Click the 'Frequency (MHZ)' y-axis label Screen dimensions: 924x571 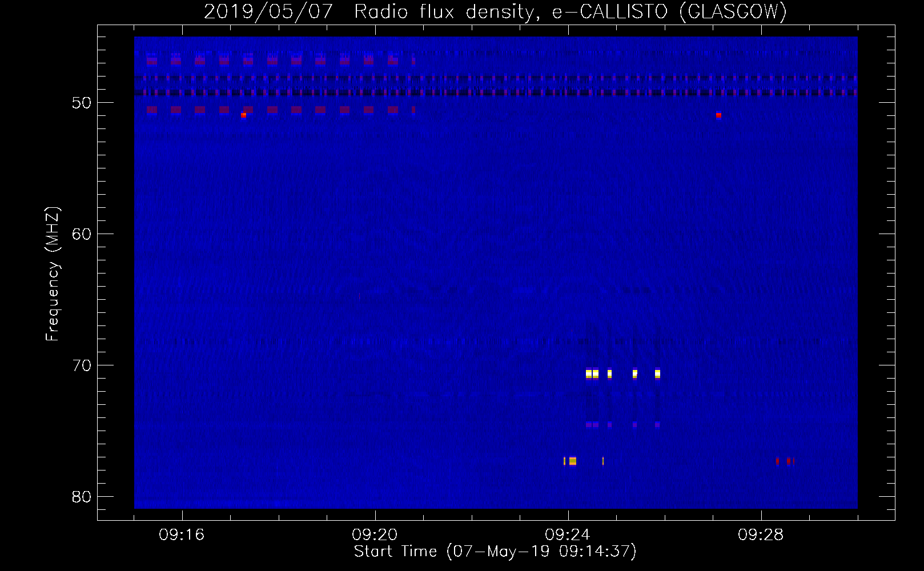coord(53,274)
